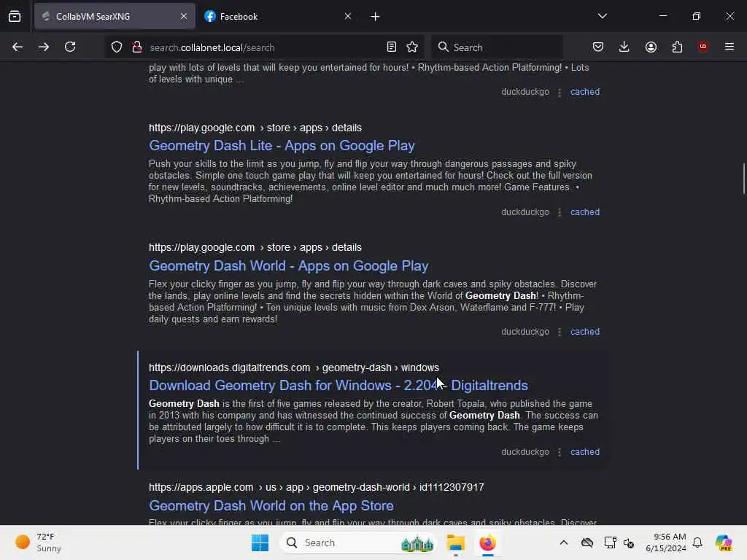Viewport: 747px width, 560px height.
Task: Open cached link for Geometry Dash World
Action: [x=585, y=332]
